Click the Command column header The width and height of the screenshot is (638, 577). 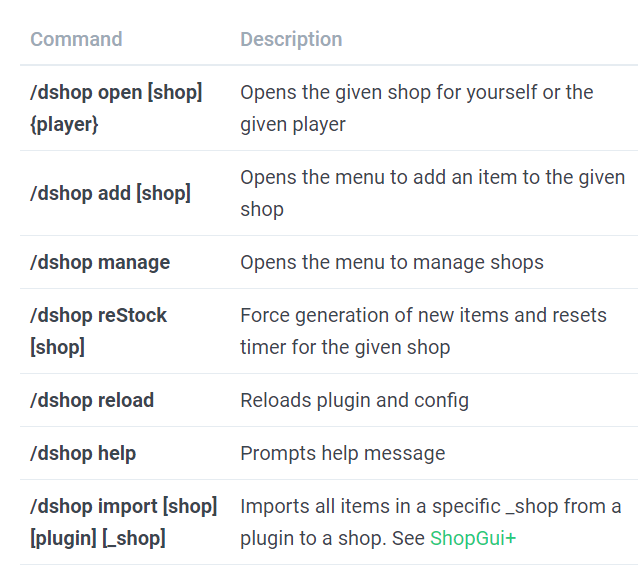(x=76, y=40)
